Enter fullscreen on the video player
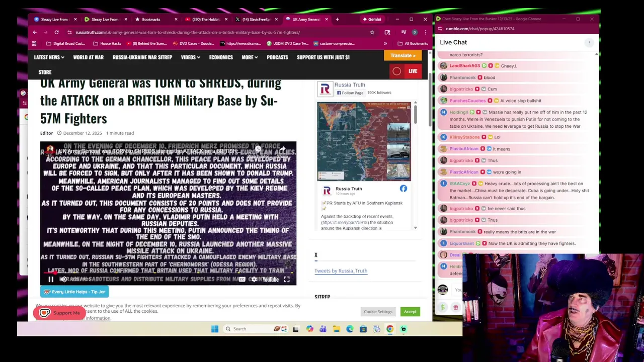 (286, 279)
